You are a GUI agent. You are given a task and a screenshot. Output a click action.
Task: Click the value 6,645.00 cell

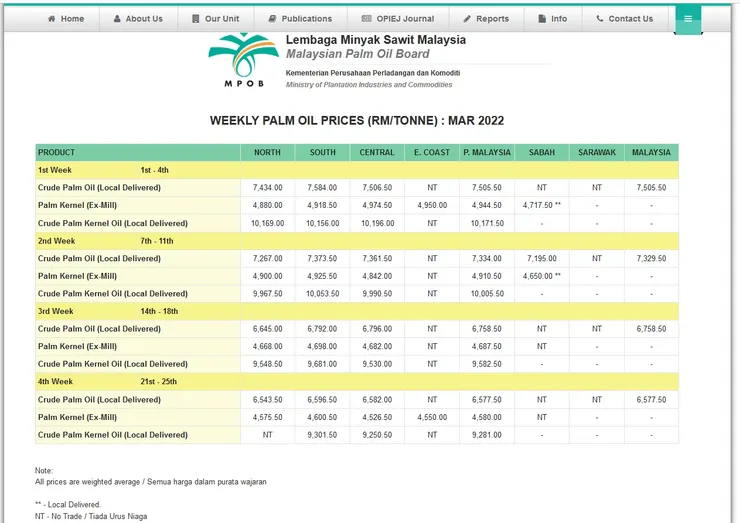tap(268, 329)
